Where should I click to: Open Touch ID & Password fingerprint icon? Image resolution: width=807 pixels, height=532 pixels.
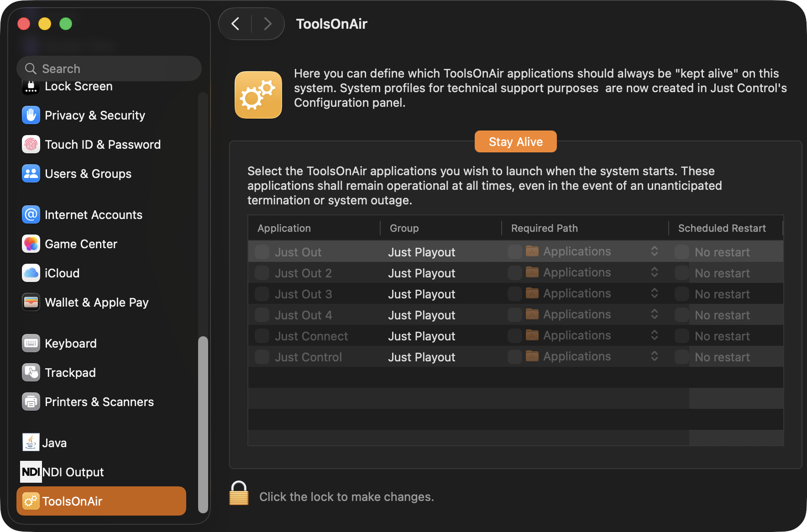pyautogui.click(x=31, y=145)
